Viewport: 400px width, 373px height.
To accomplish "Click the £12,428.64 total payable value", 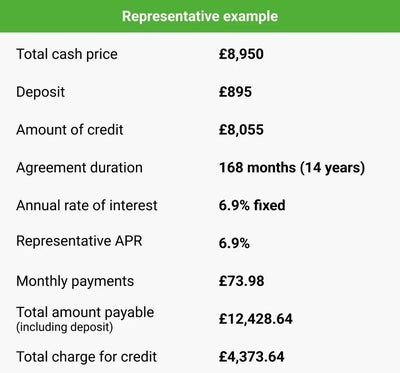I will [x=256, y=319].
